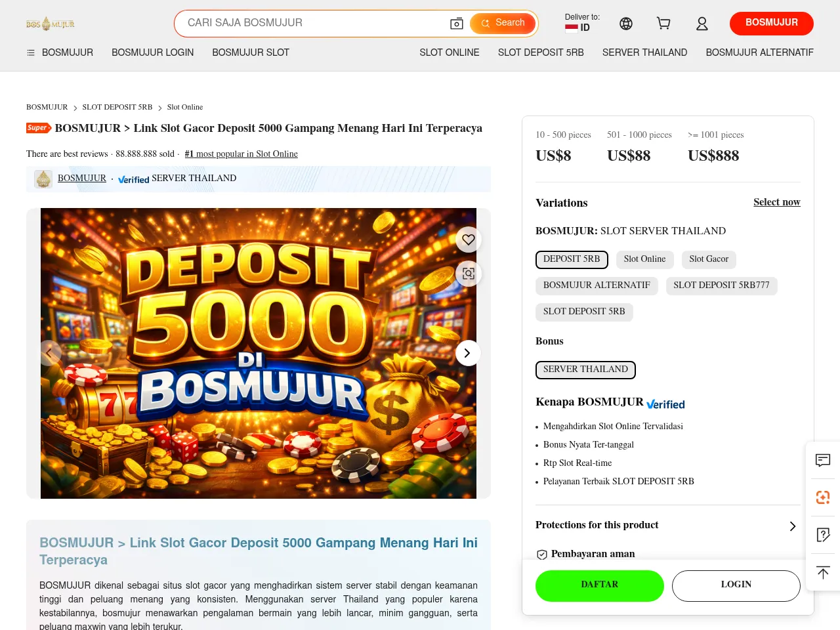Click the visual search icon on image
Viewport: 840px width, 630px height.
(469, 274)
